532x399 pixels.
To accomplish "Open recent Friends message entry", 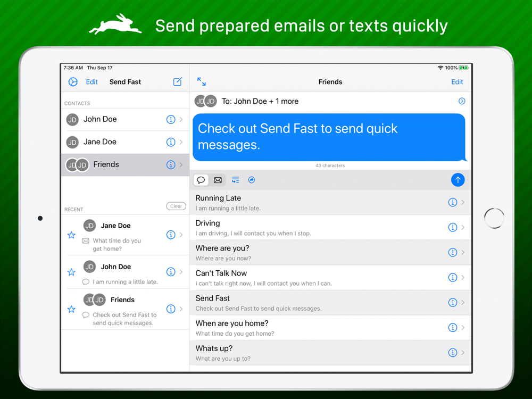I will (125, 309).
